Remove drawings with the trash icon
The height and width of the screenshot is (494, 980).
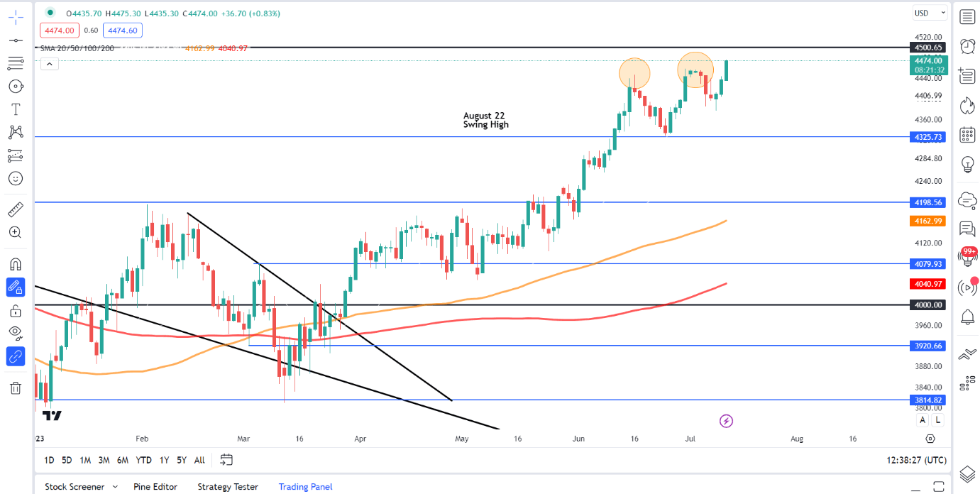click(16, 388)
